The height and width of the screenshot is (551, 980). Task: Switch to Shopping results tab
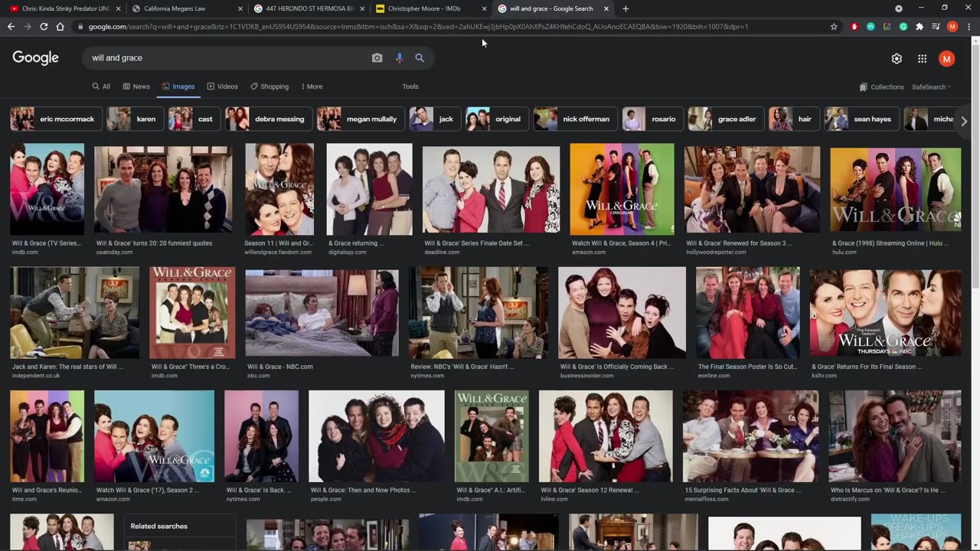coord(269,86)
